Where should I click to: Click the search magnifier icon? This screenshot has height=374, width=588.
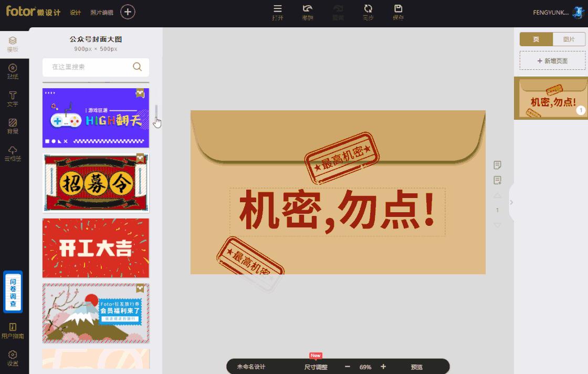pyautogui.click(x=137, y=67)
